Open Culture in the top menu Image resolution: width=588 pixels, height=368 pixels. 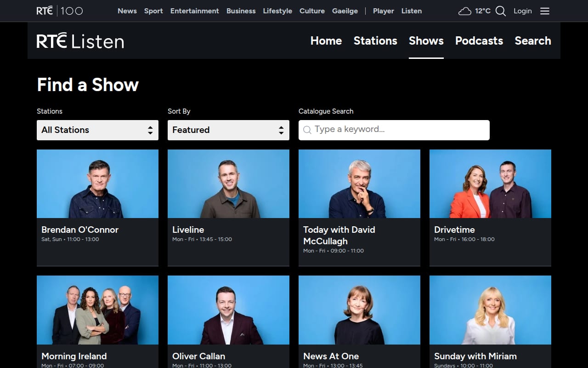[x=312, y=11]
